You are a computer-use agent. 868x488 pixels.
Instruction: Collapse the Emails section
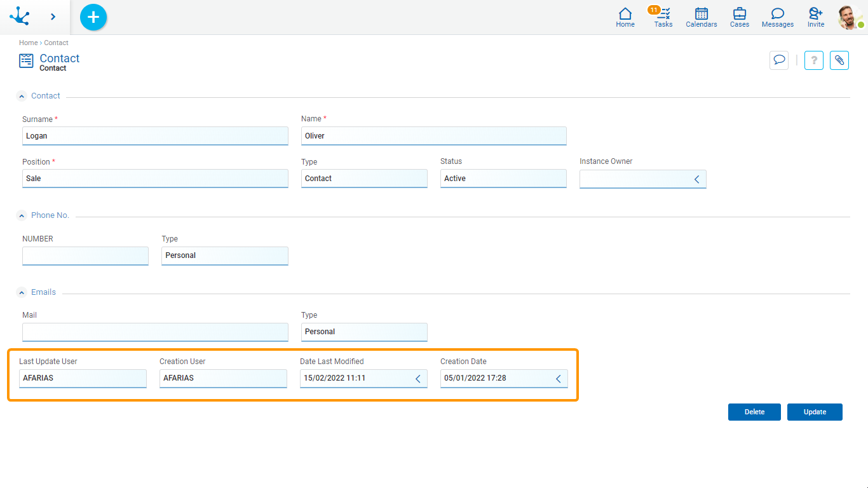pyautogui.click(x=22, y=293)
